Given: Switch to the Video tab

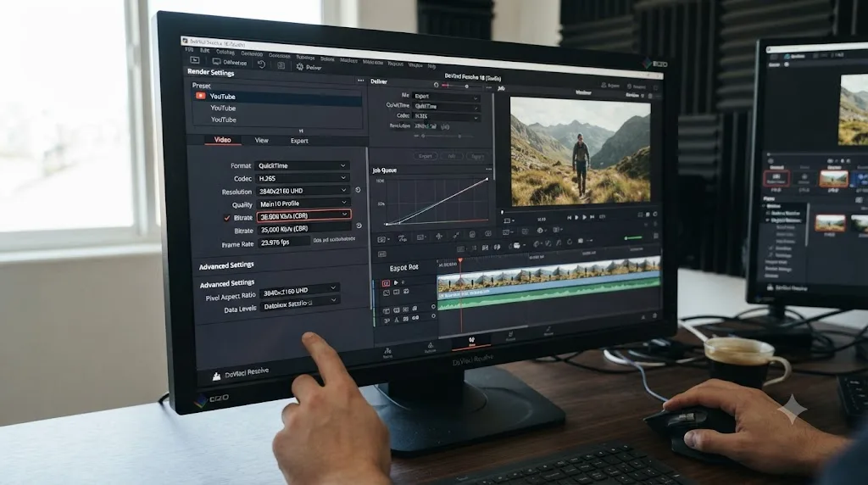Looking at the screenshot, I should click(223, 140).
